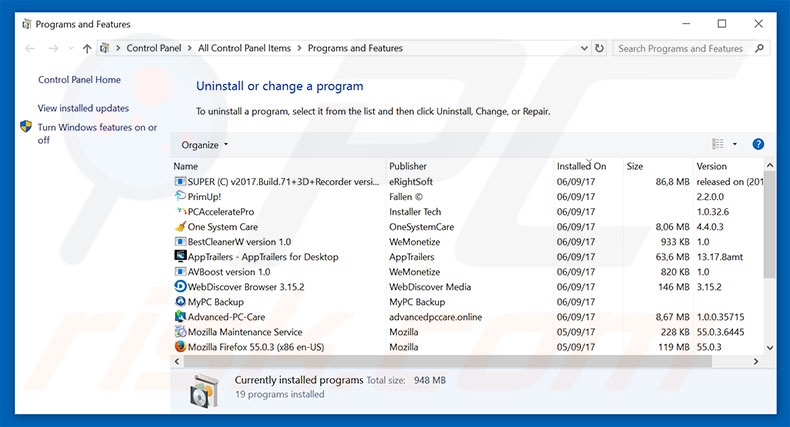Viewport: 790px width, 427px height.
Task: Refresh the Programs and Features list
Action: [x=599, y=48]
